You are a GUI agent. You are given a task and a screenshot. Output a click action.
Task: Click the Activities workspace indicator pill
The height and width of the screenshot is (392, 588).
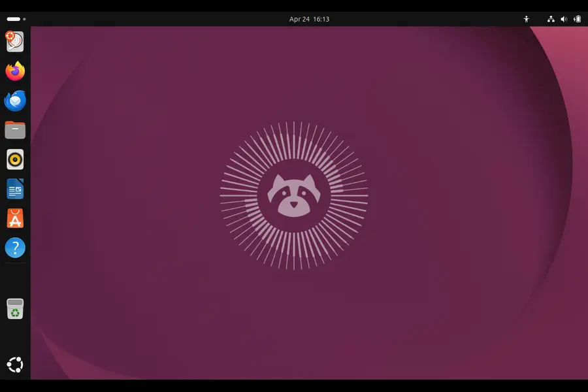(x=14, y=18)
